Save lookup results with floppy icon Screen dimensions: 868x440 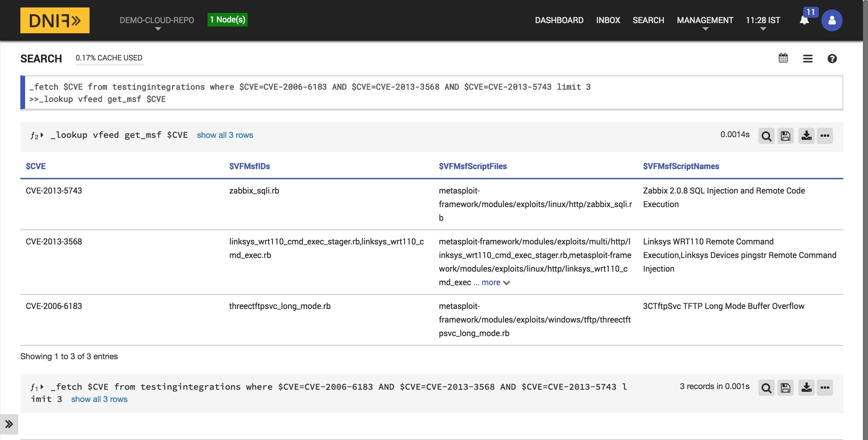785,136
